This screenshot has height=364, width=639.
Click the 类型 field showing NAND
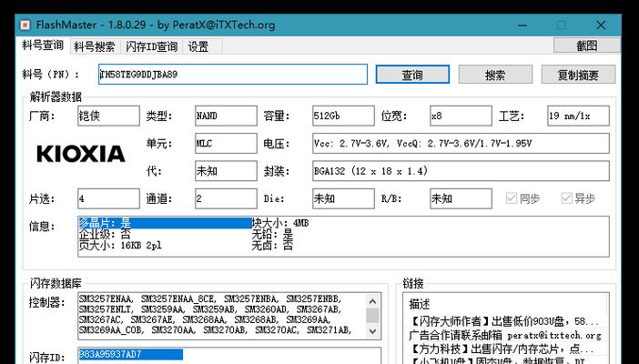point(226,116)
